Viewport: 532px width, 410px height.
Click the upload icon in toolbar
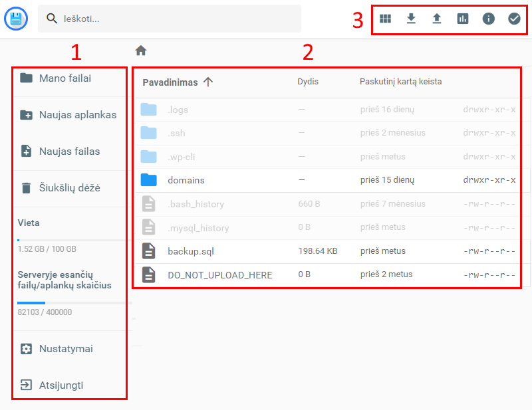pos(436,19)
